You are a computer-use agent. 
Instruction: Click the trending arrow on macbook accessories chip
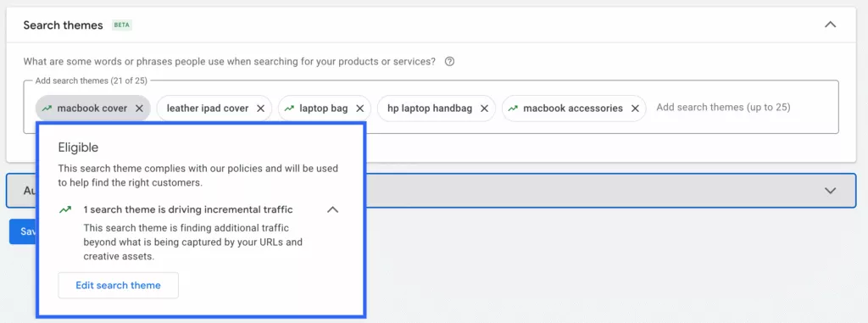pyautogui.click(x=513, y=109)
